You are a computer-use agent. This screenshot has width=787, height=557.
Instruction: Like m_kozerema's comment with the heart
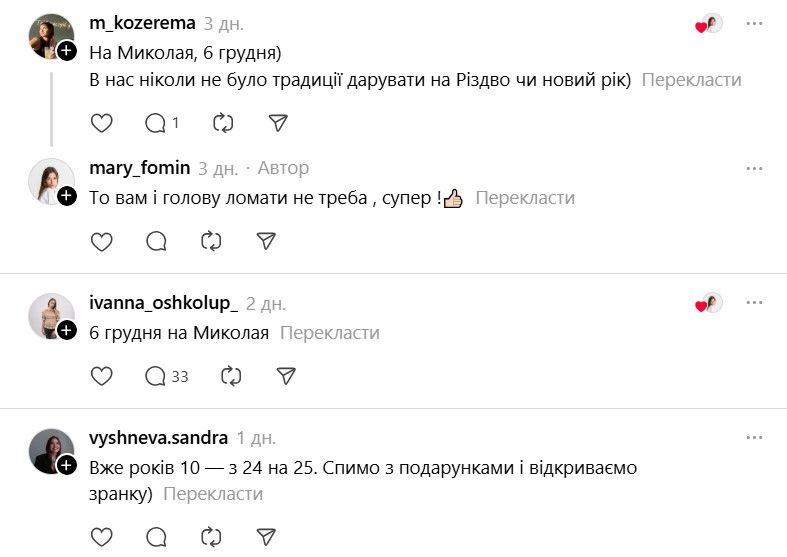coord(102,123)
